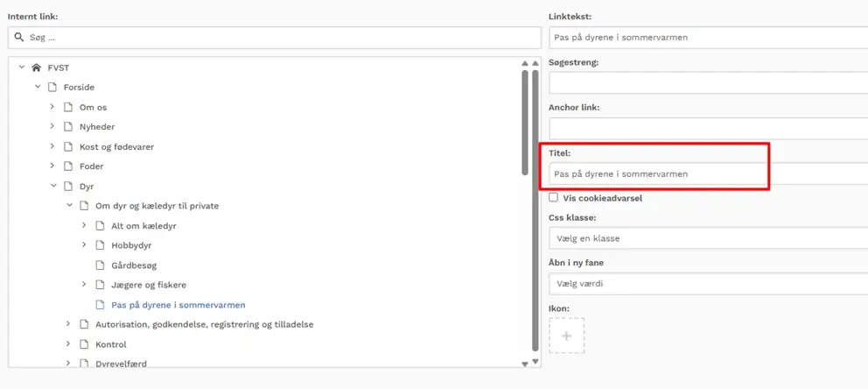Viewport: 868px width, 389px height.
Task: Expand the Hobbydyr tree node
Action: click(x=84, y=245)
